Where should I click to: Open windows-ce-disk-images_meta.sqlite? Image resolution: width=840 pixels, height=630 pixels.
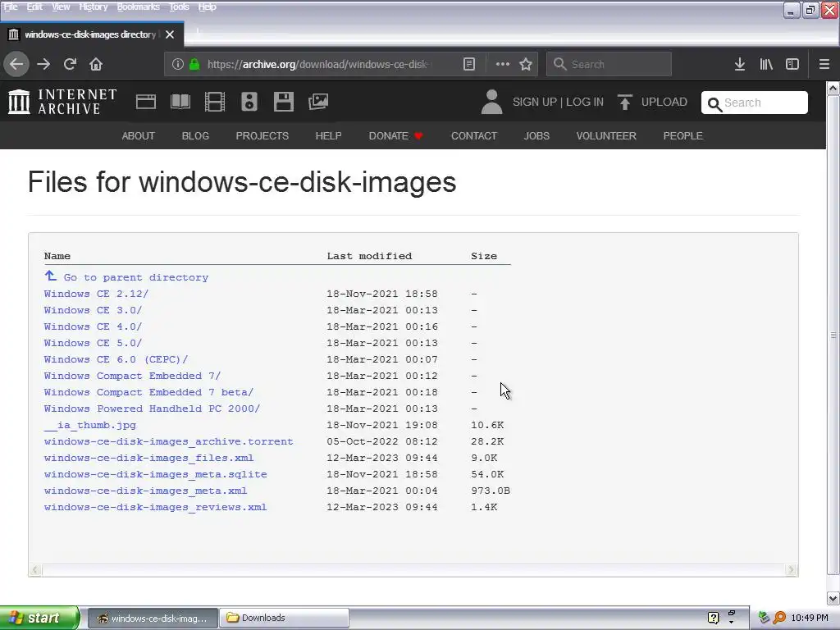pos(155,474)
